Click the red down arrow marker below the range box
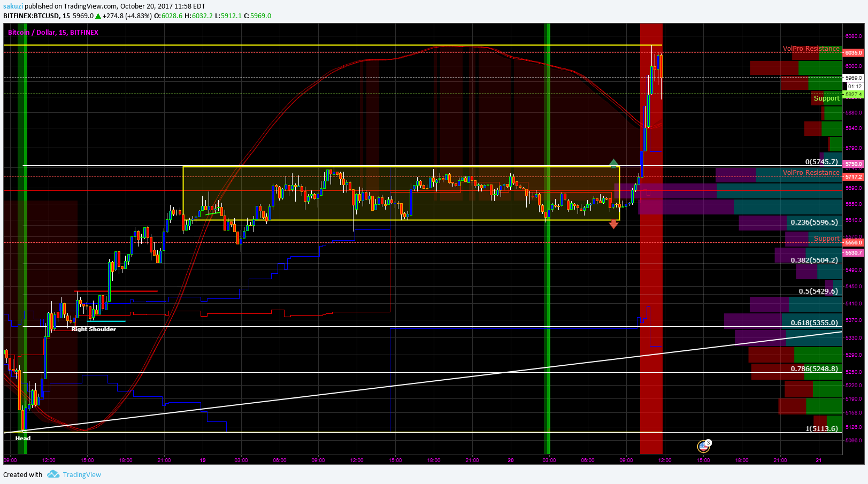Image resolution: width=868 pixels, height=484 pixels. (x=614, y=224)
